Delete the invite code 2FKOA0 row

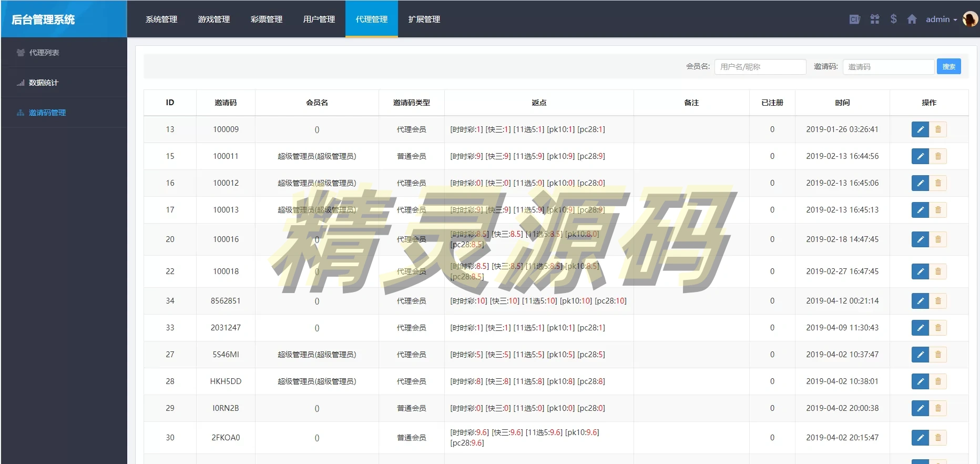[938, 438]
